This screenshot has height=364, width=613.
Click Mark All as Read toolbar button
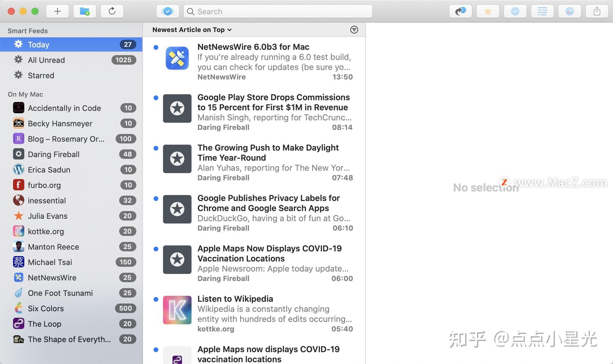(x=168, y=11)
